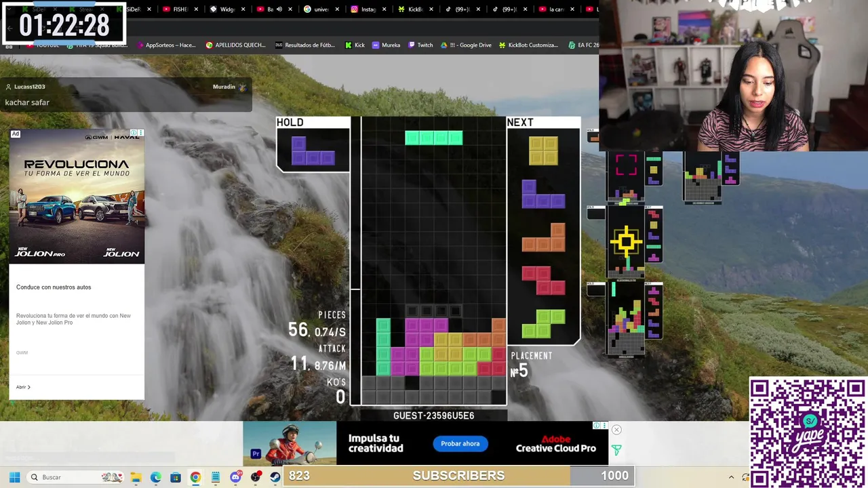Click the orange L piece in NEXT queue

543,237
